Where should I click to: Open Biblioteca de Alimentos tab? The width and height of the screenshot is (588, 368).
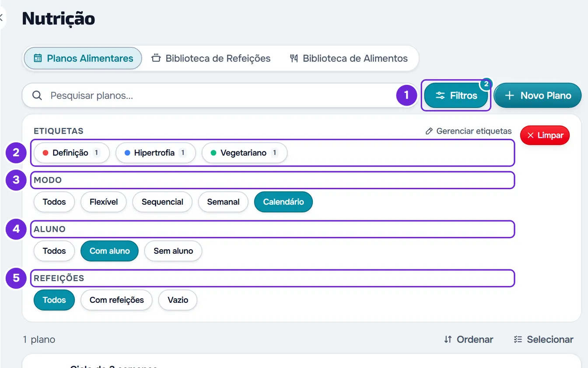(x=349, y=58)
